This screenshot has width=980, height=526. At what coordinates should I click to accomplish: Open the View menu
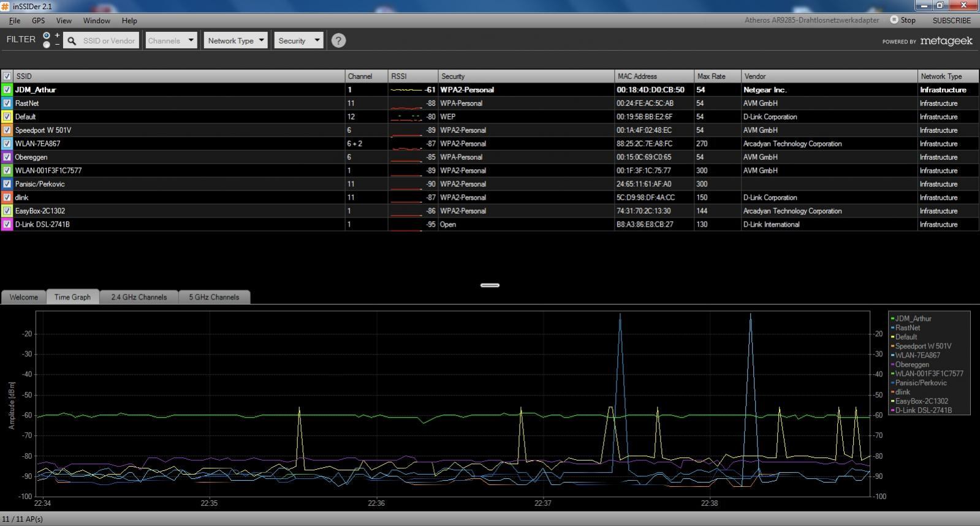[x=64, y=20]
